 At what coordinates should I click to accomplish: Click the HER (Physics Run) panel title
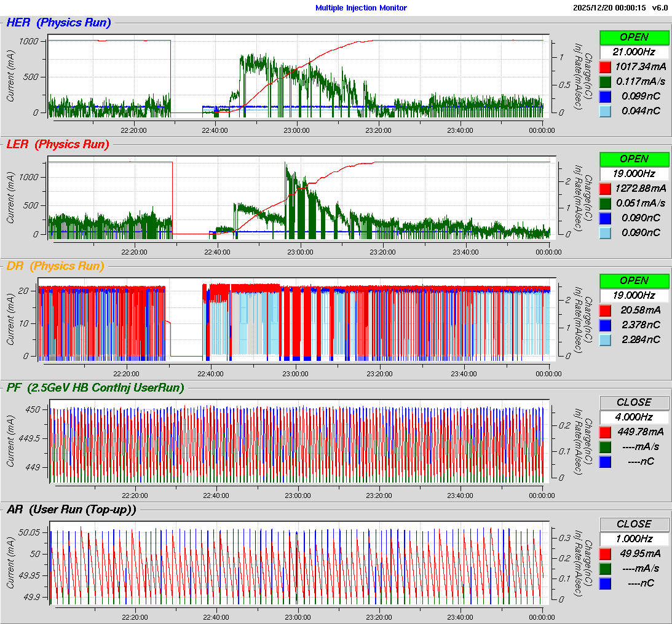58,23
